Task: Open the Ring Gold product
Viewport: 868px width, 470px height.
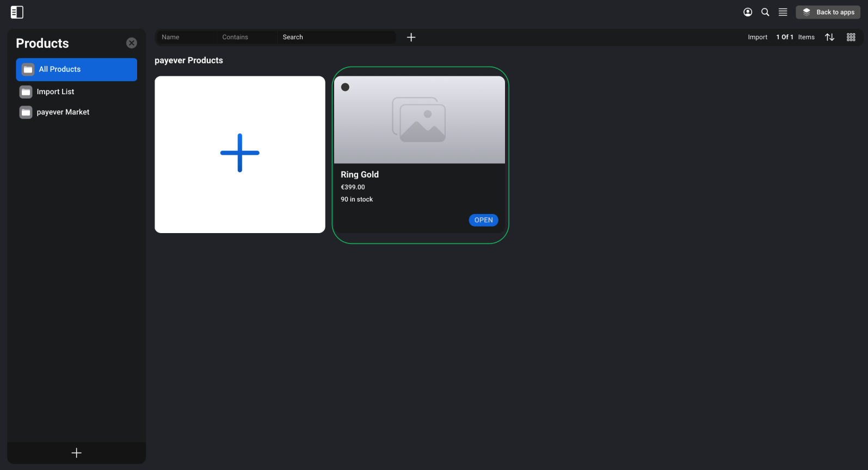Action: (483, 220)
